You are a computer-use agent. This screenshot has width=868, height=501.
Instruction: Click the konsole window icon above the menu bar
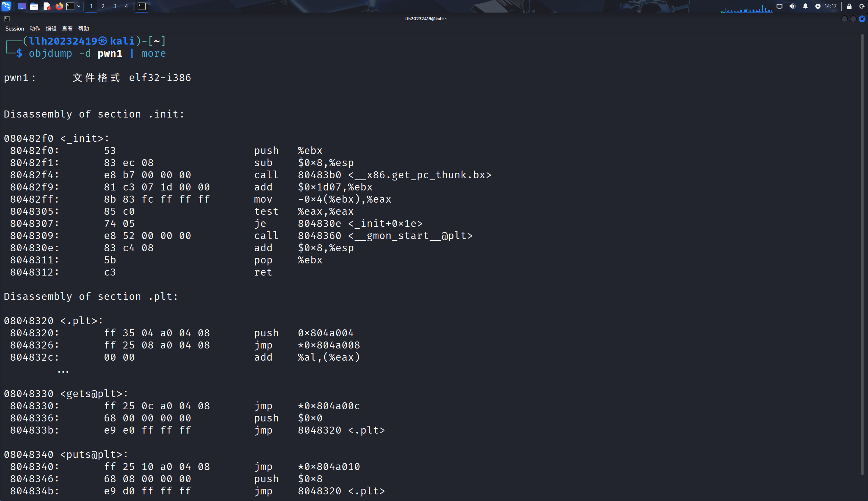[x=7, y=18]
